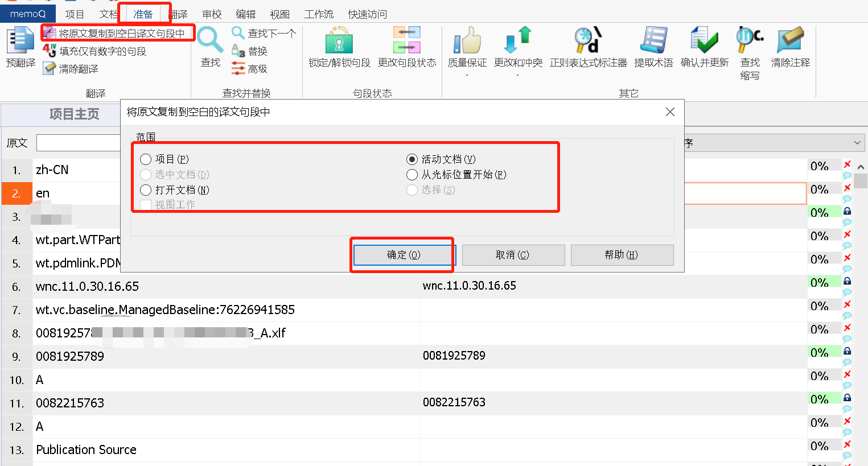Viewport: 868px width, 466px height.
Task: Select the Publication Source segment row 13
Action: [x=226, y=449]
